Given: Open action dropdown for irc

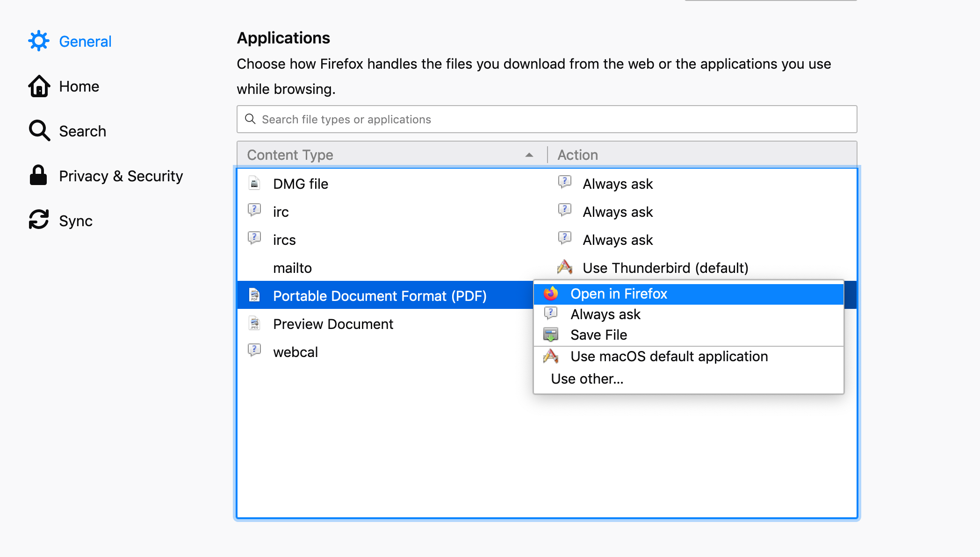Looking at the screenshot, I should 702,212.
